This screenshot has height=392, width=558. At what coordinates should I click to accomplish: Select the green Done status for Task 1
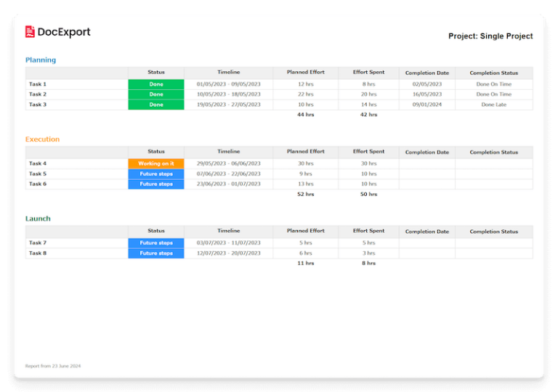[x=156, y=84]
